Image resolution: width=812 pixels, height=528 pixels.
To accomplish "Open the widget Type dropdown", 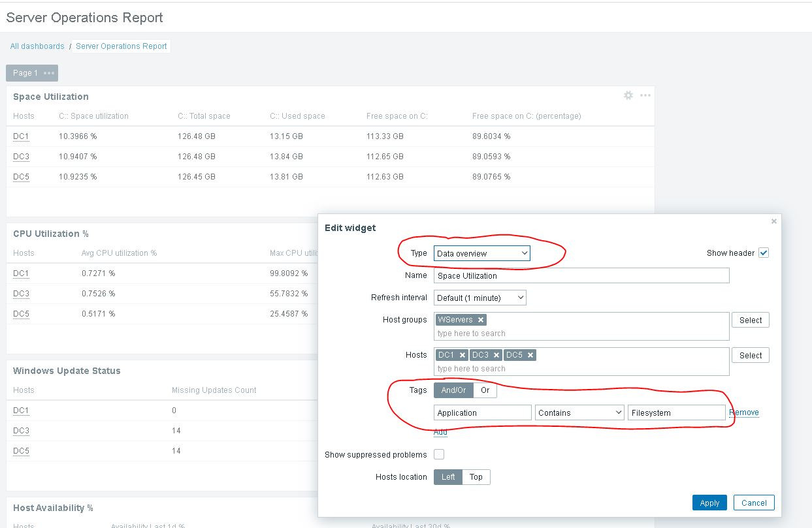I will click(481, 253).
